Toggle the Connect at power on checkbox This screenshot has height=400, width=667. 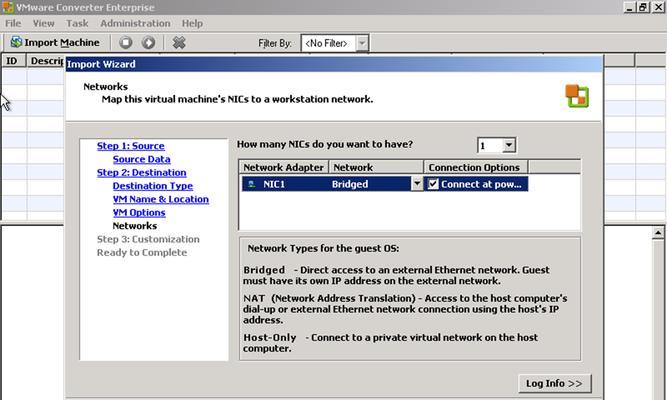(433, 184)
